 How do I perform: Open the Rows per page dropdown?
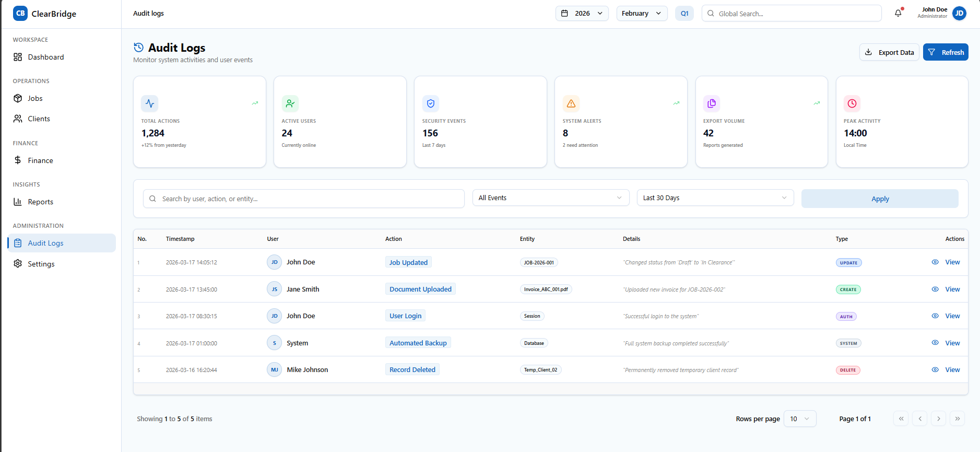[800, 419]
